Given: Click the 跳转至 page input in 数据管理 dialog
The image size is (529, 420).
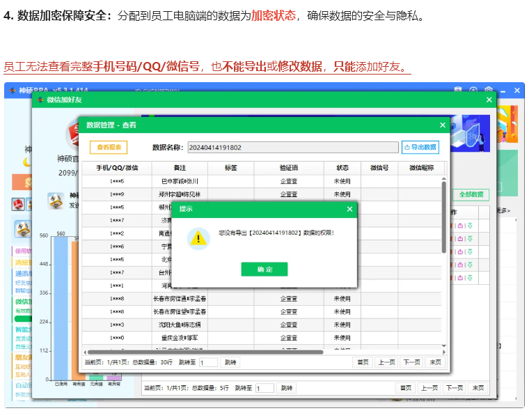Looking at the screenshot, I should point(209,363).
